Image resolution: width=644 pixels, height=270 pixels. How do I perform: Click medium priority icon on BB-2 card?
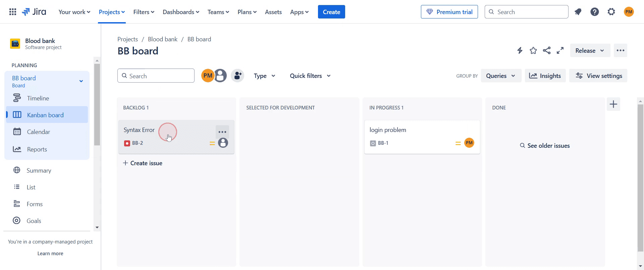click(x=212, y=143)
